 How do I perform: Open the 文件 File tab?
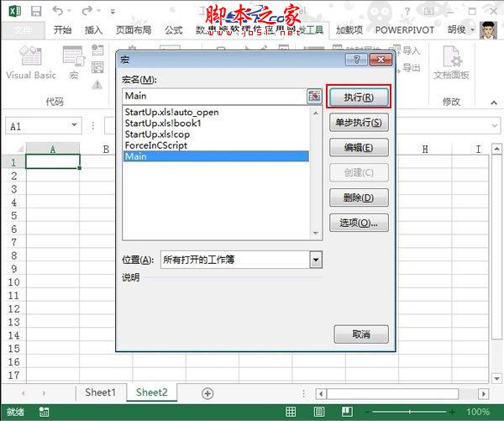(x=24, y=30)
